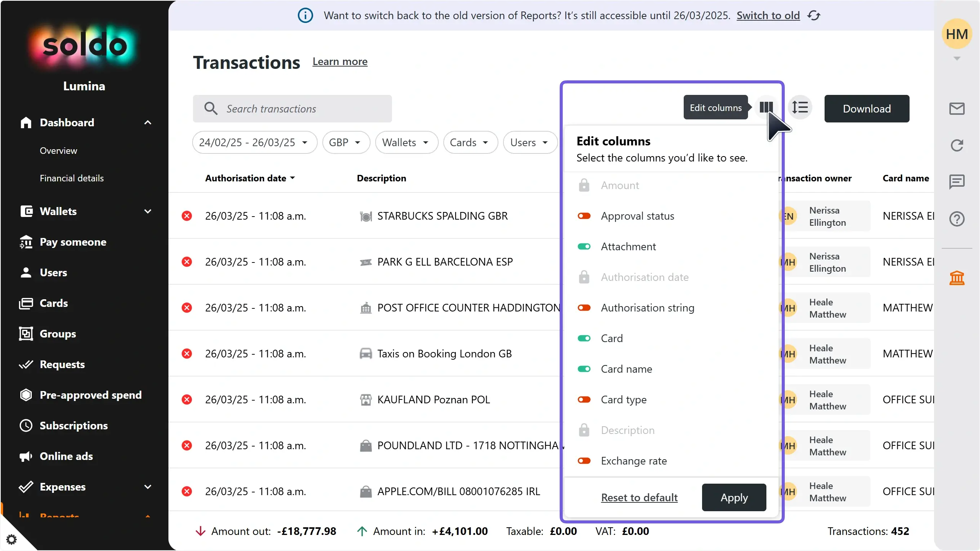Click the help question mark icon

click(957, 218)
